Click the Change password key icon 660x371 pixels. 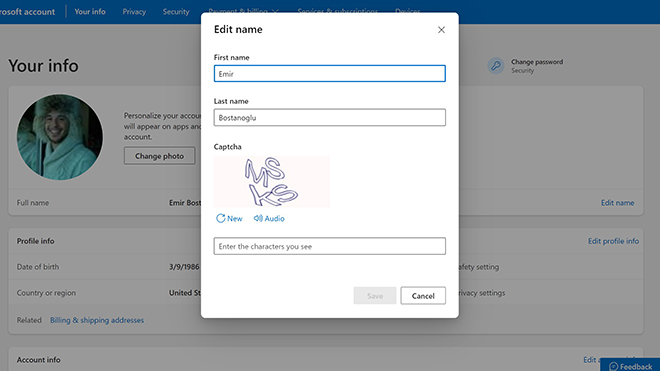coord(496,66)
